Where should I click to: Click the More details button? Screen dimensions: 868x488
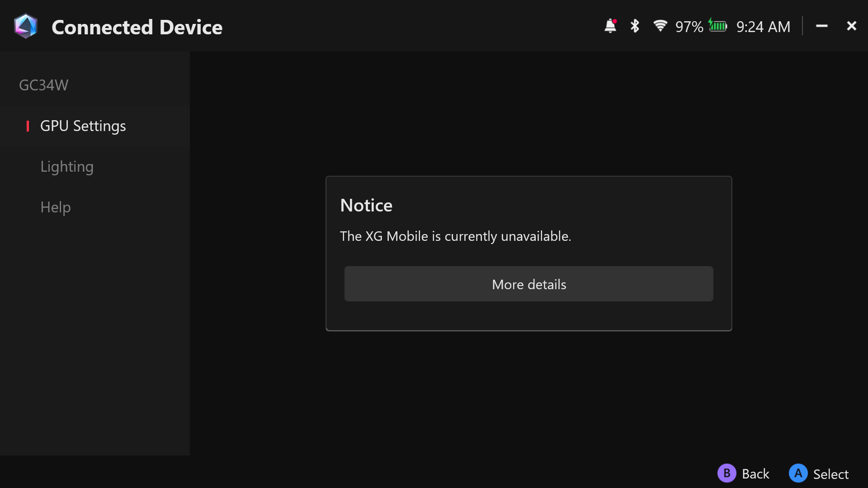529,284
